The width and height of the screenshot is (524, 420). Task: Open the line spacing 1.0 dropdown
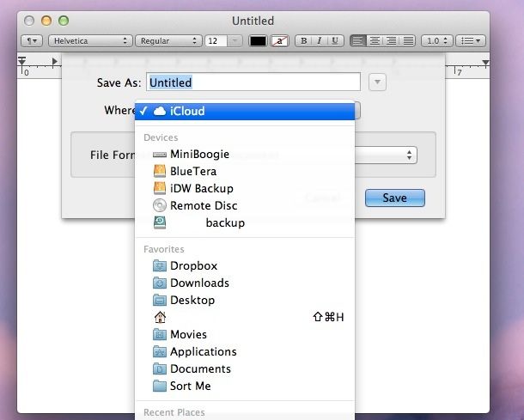click(437, 40)
